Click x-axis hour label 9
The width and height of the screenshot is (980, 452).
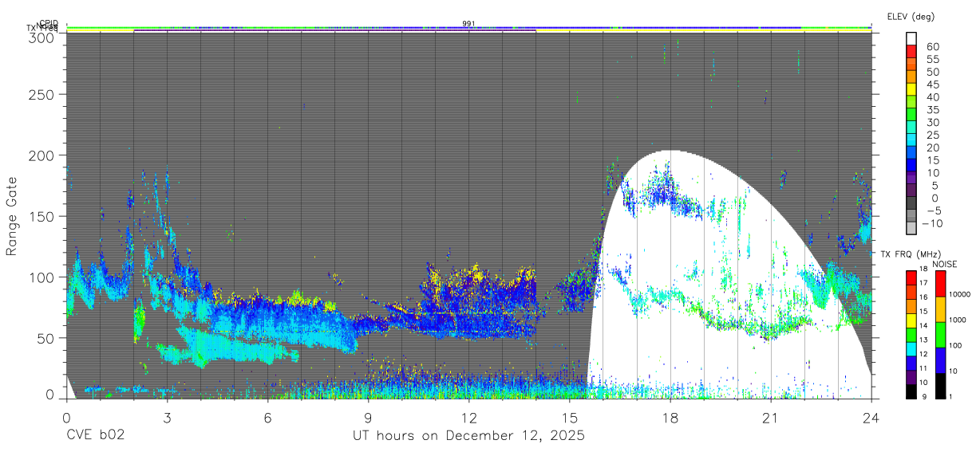coord(368,417)
